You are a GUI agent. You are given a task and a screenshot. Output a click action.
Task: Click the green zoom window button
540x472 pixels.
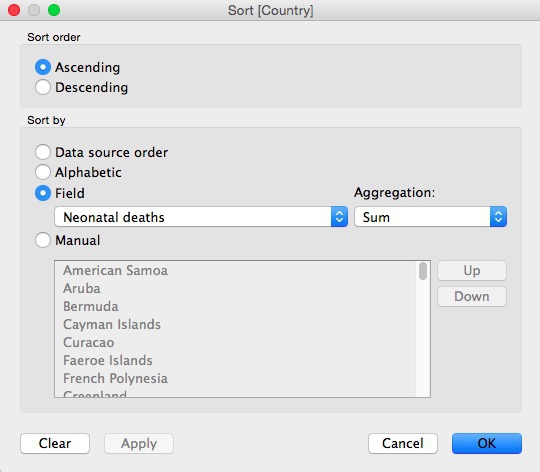[x=54, y=10]
